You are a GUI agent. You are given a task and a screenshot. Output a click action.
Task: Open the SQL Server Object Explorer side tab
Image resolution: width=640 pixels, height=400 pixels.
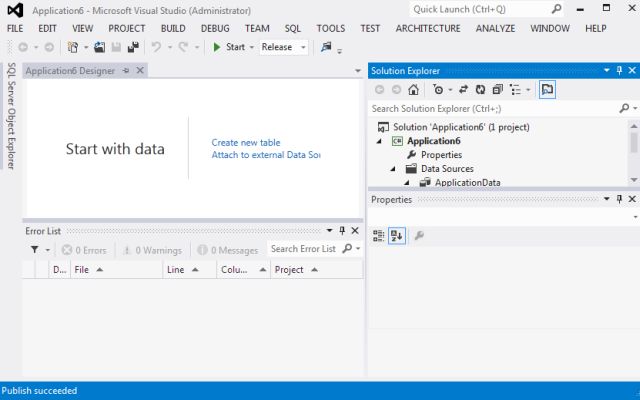click(11, 116)
